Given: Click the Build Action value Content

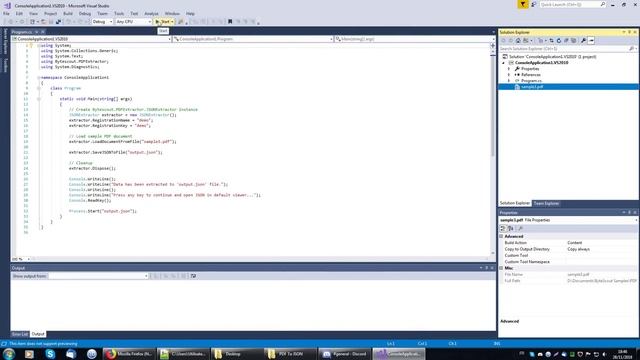Looking at the screenshot, I should click(x=574, y=243).
